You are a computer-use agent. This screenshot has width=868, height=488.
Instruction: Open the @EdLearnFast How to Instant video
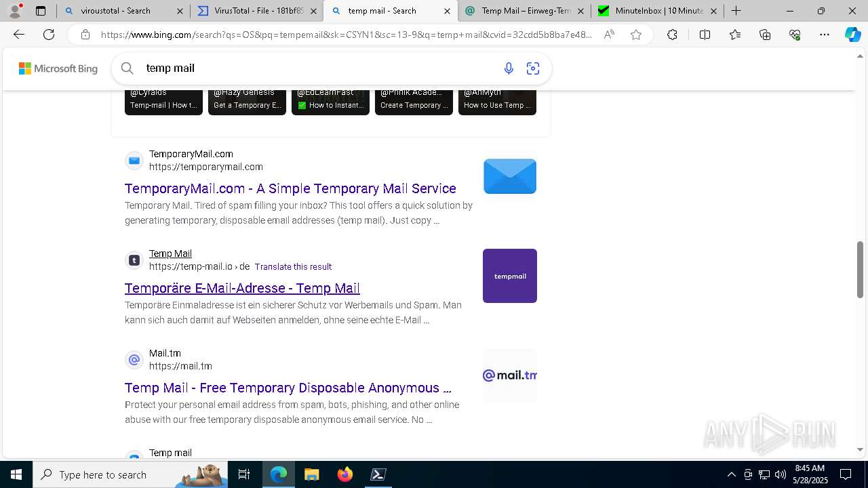(x=330, y=102)
